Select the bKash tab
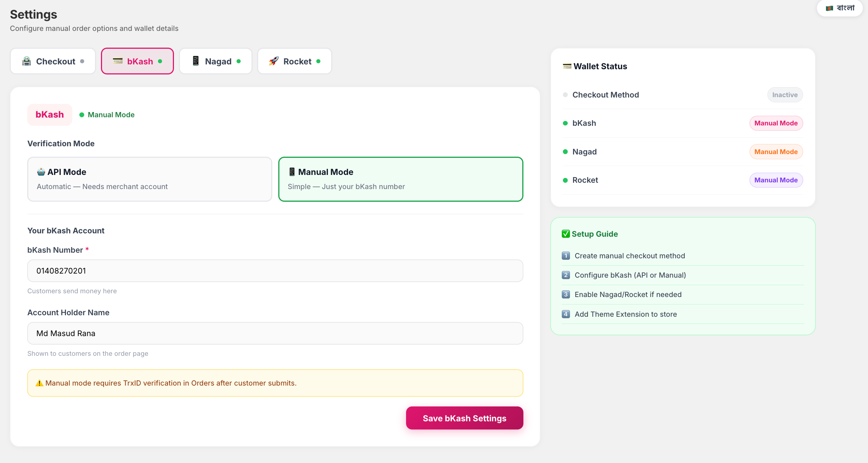Screen dimensions: 868x463 coord(137,61)
